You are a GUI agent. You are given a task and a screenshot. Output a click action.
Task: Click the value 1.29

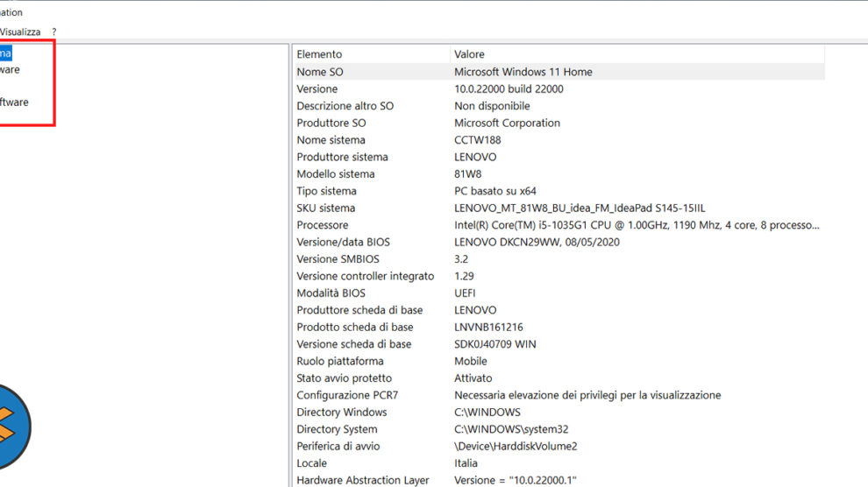pos(464,277)
